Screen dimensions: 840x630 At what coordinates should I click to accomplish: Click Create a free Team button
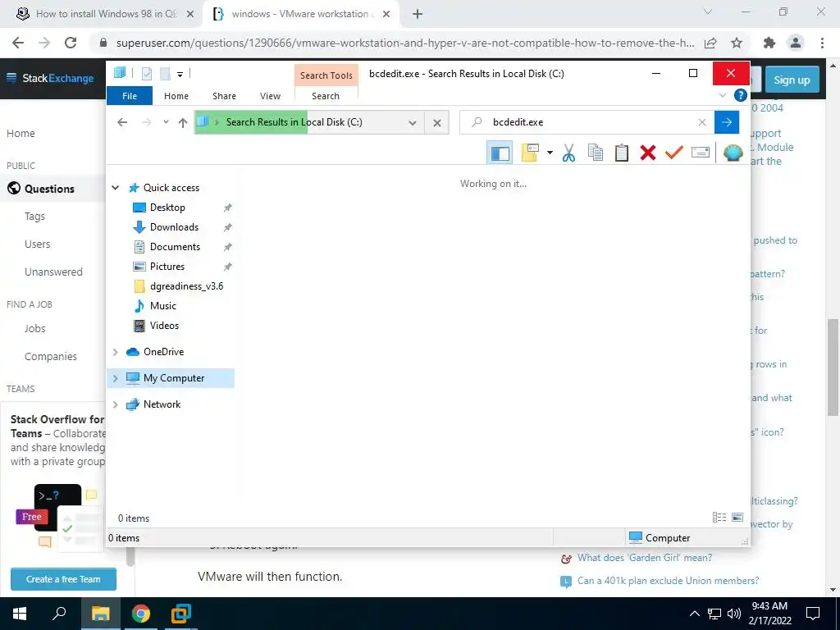63,579
